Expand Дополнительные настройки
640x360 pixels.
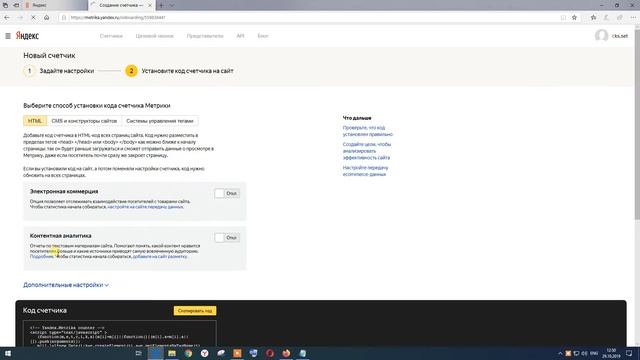[x=66, y=285]
